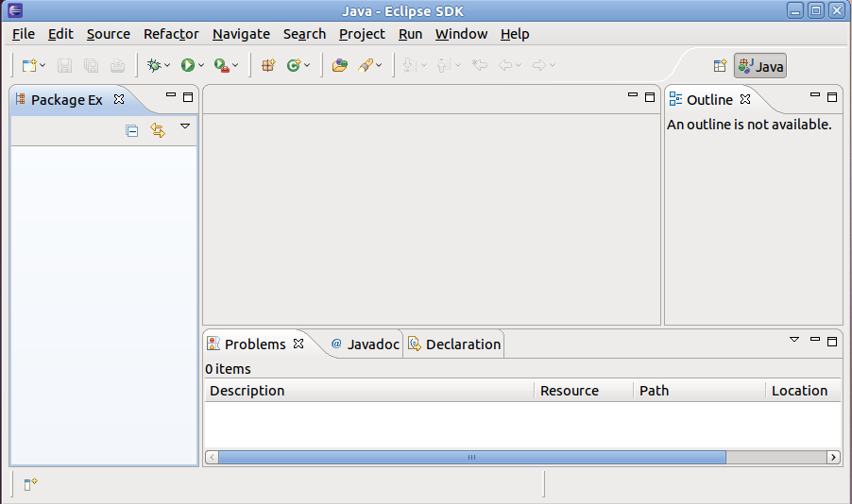
Task: Maximize the Outline panel
Action: [832, 97]
